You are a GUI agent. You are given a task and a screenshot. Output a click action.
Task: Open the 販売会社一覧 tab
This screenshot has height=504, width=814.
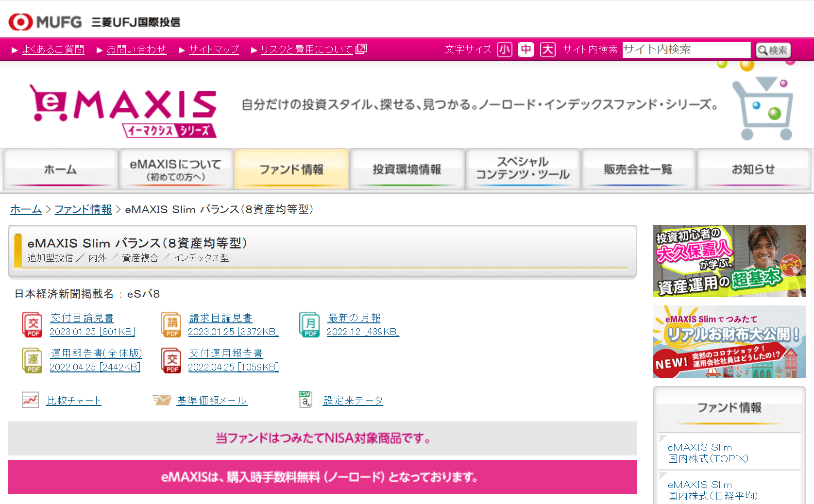pos(638,169)
